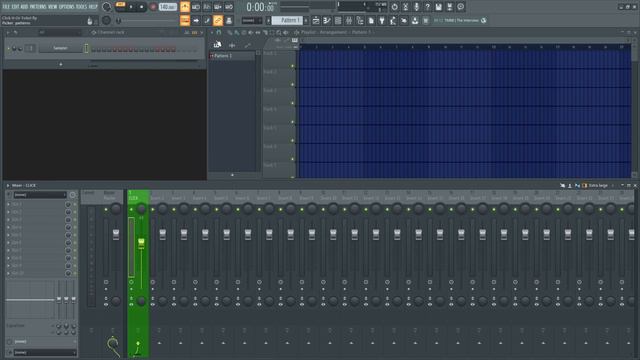Mute playlist Track 1 via its green LED
Image resolution: width=640 pixels, height=360 pixels.
tap(293, 66)
